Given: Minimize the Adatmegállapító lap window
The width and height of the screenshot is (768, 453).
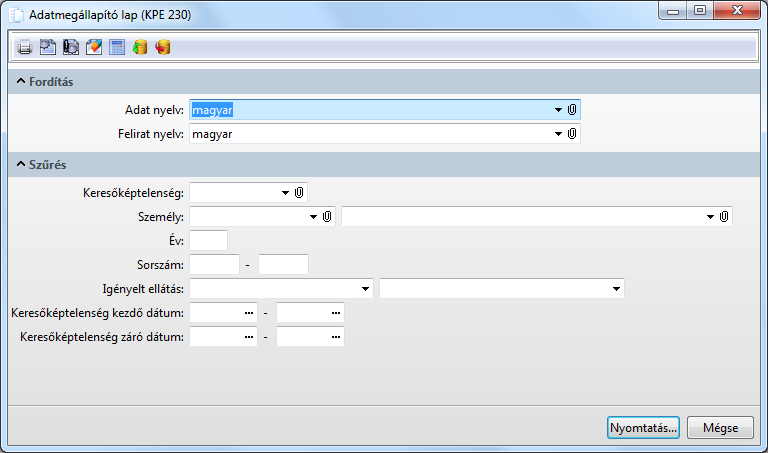Looking at the screenshot, I should click(672, 11).
